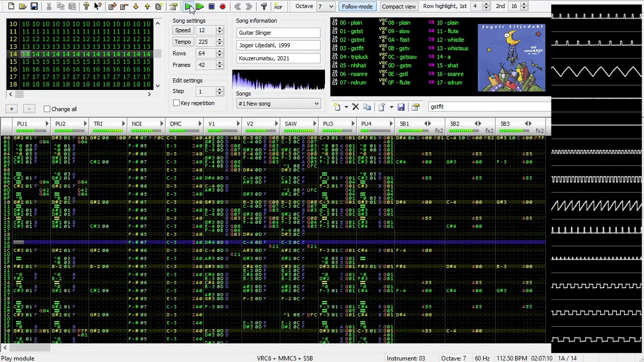Open an existing module file
Screen dimensions: 644x362
(23, 7)
